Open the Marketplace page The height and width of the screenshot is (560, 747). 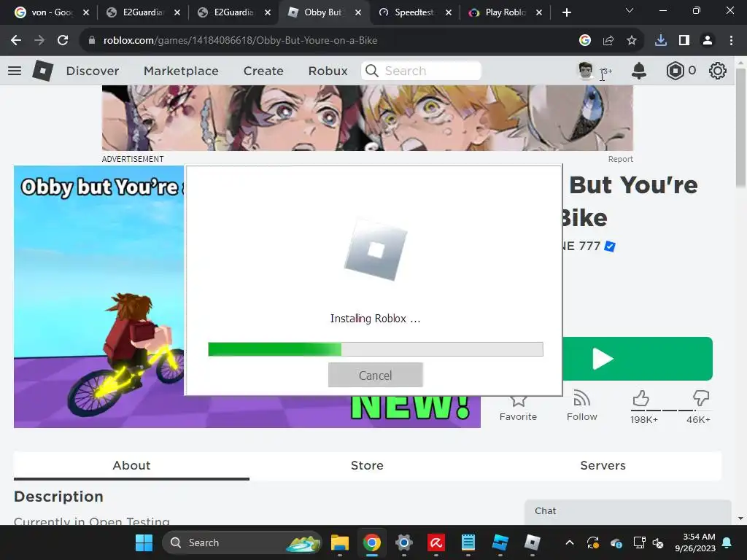tap(181, 71)
